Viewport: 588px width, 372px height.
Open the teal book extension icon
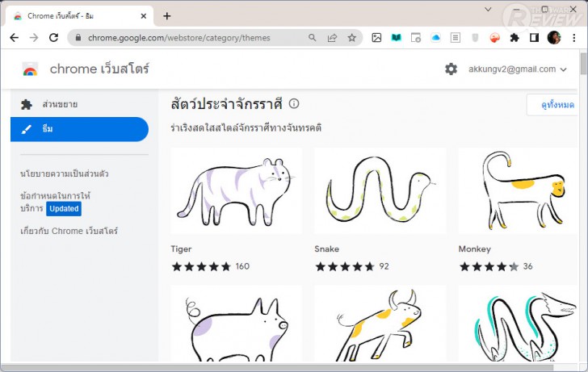(x=397, y=37)
